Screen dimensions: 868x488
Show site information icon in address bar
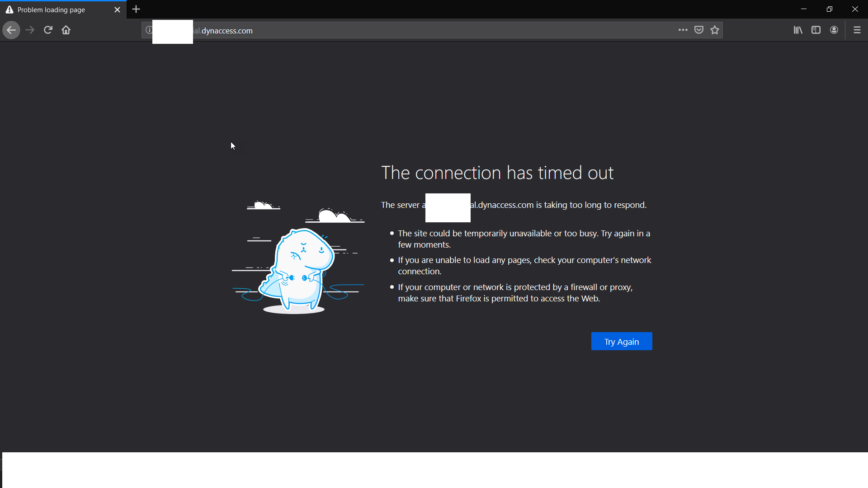(148, 30)
